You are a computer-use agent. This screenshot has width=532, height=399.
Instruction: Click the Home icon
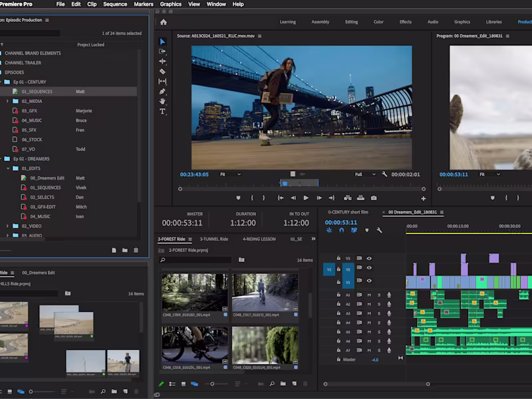(x=164, y=22)
